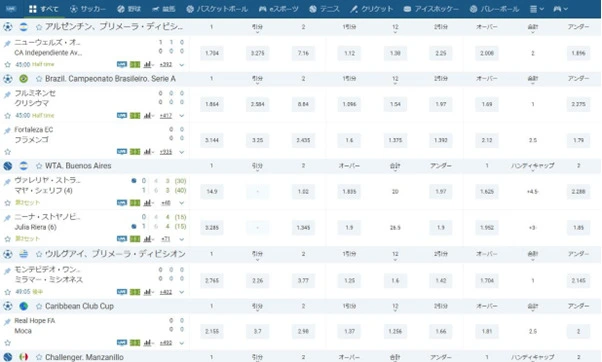Select odds 3.144 for Fortaleza EC win
This screenshot has width=602, height=362.
pyautogui.click(x=212, y=141)
